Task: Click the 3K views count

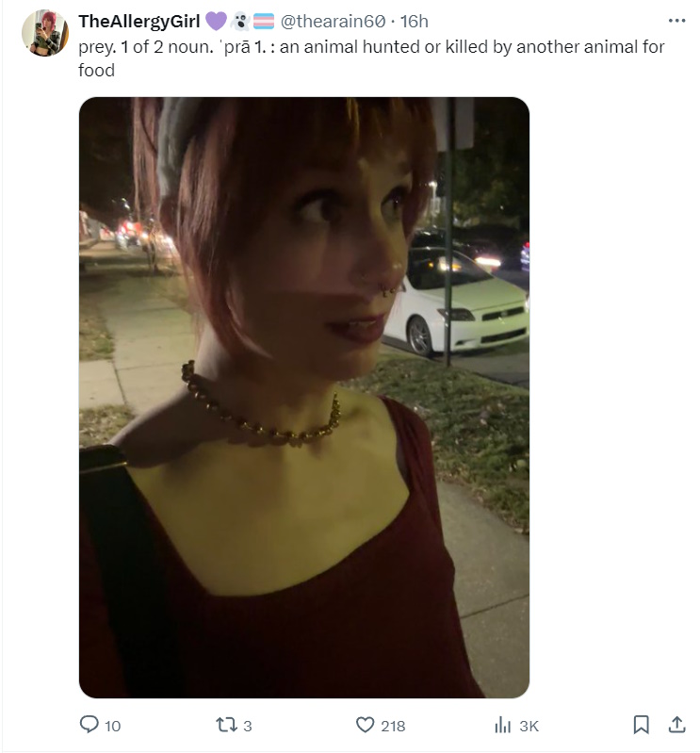Action: [529, 726]
